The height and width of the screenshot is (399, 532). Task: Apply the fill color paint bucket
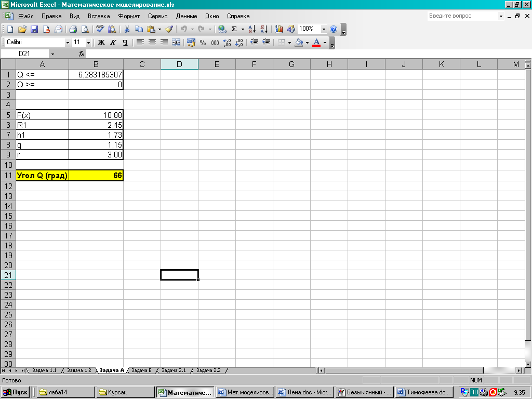pos(299,43)
